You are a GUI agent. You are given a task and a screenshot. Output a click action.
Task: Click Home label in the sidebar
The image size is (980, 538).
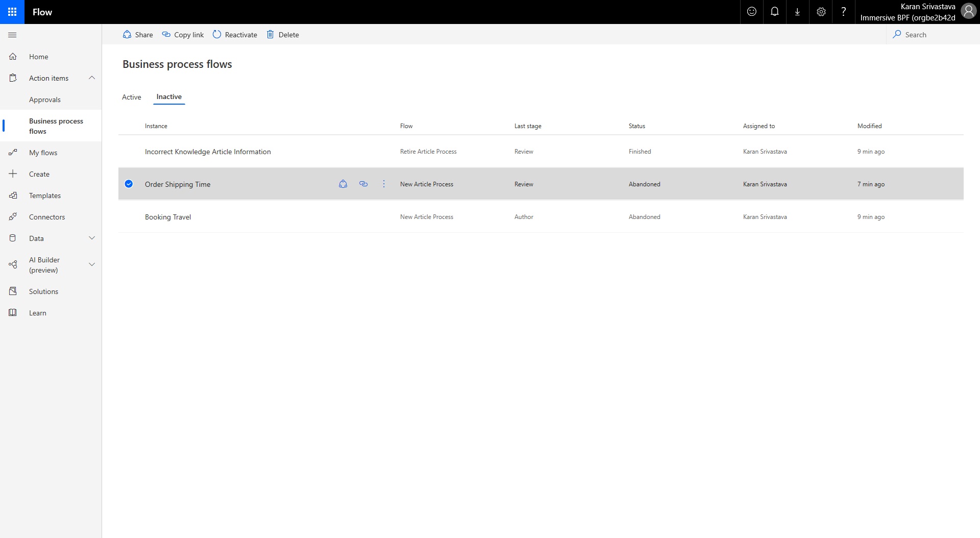[x=39, y=57]
